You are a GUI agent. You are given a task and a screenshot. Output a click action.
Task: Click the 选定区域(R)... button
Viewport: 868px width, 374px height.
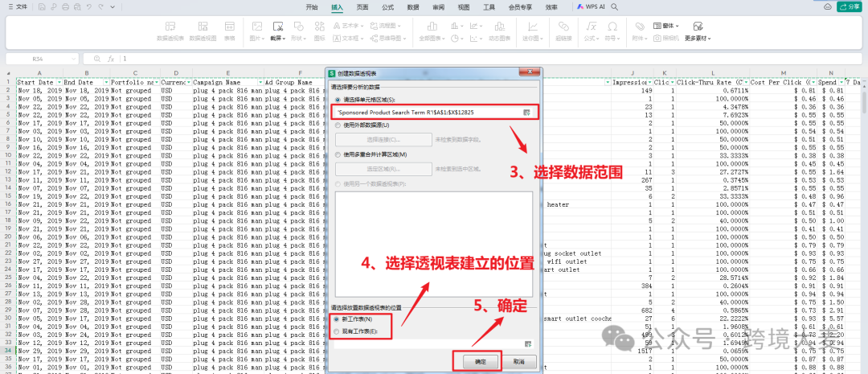383,168
